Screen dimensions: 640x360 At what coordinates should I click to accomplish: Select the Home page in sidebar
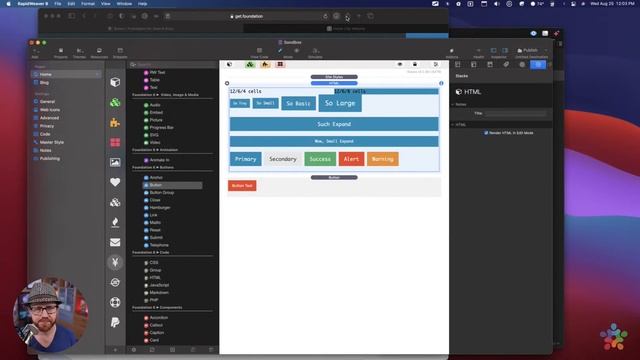click(x=67, y=74)
